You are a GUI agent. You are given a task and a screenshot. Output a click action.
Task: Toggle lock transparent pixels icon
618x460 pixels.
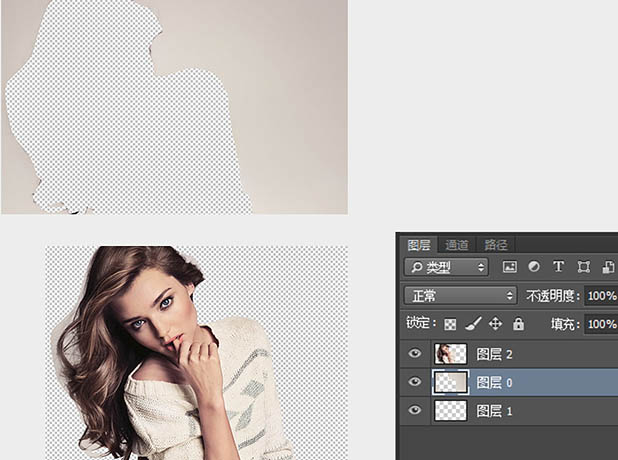(x=450, y=324)
